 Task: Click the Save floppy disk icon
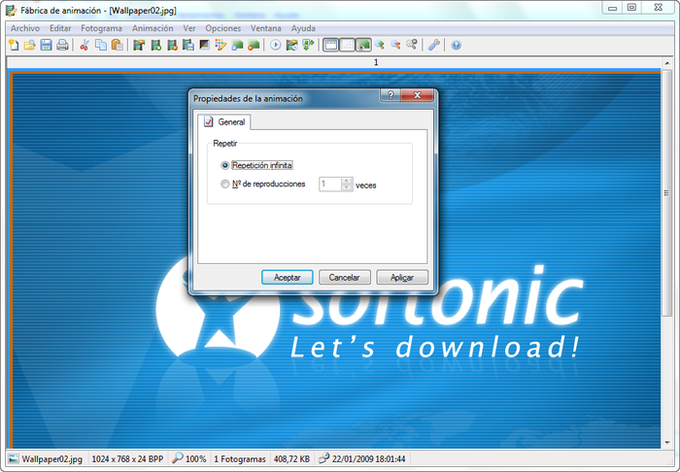46,45
